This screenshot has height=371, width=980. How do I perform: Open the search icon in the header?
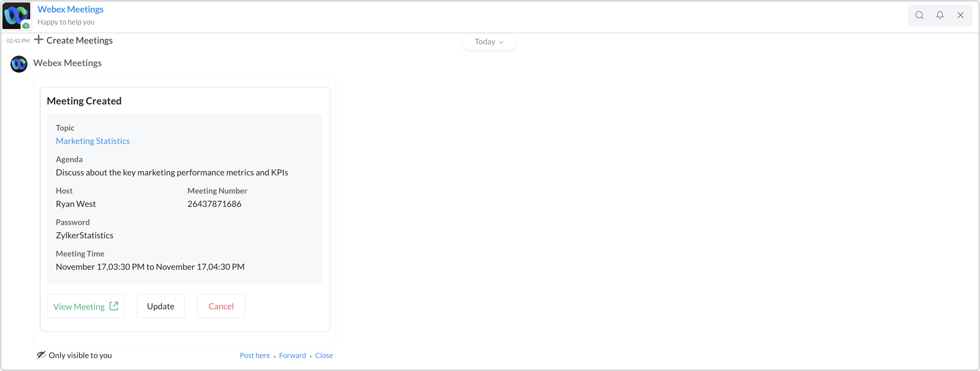919,15
